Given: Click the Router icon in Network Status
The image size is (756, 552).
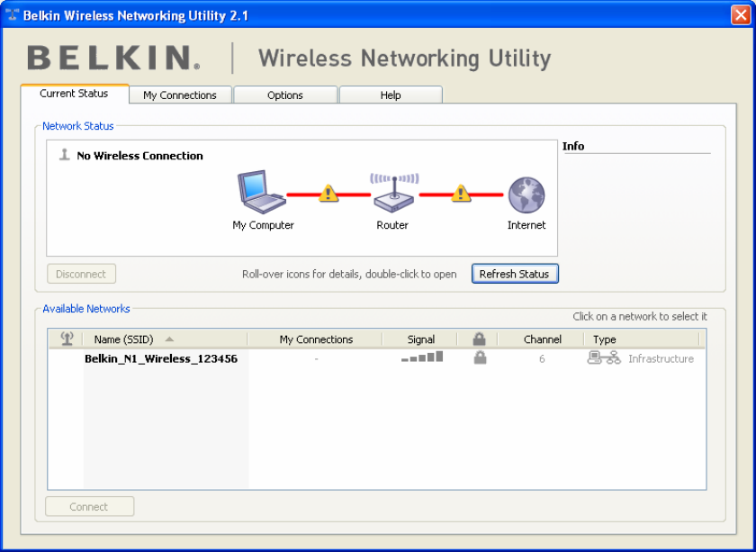Looking at the screenshot, I should [x=394, y=193].
